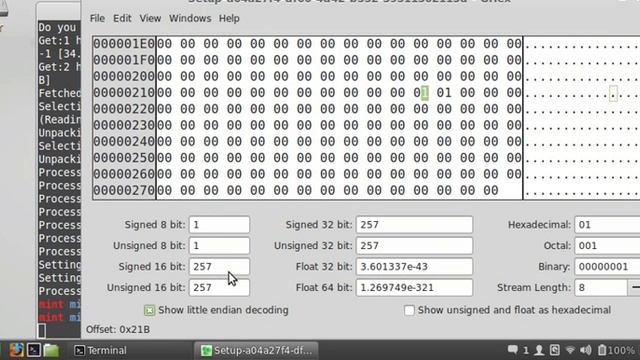Screen dimensions: 640x360
Task: Click the highlighted character in the ASCII pane
Action: point(613,93)
